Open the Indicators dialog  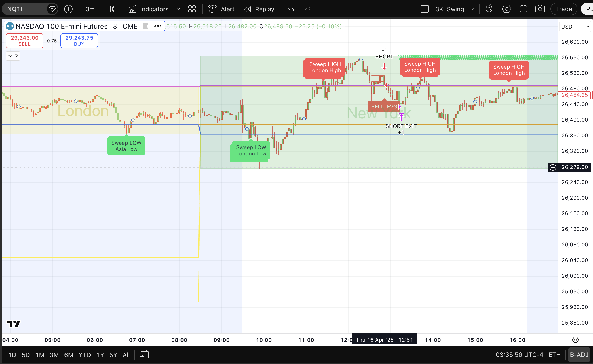pos(148,9)
